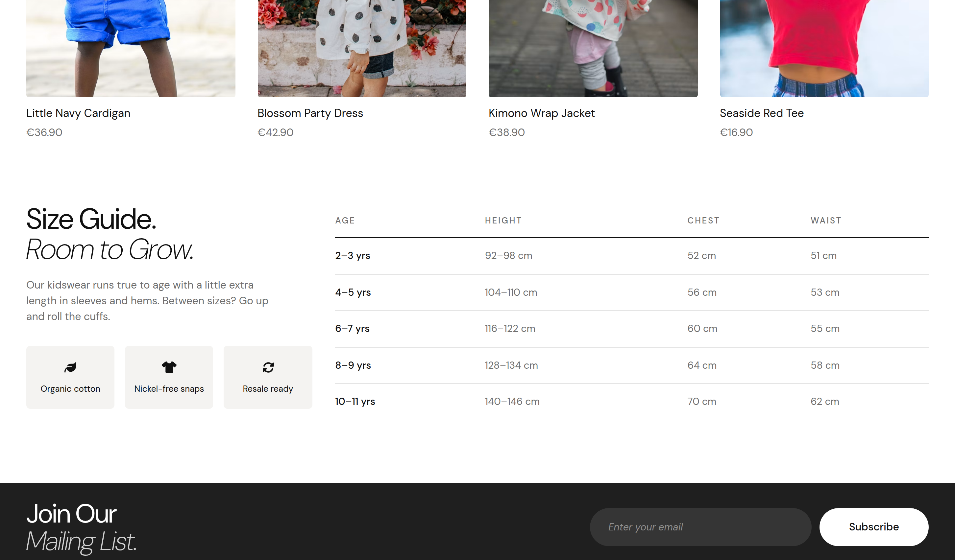Image resolution: width=955 pixels, height=560 pixels.
Task: Click the 2–3 yrs size row
Action: [x=632, y=256]
